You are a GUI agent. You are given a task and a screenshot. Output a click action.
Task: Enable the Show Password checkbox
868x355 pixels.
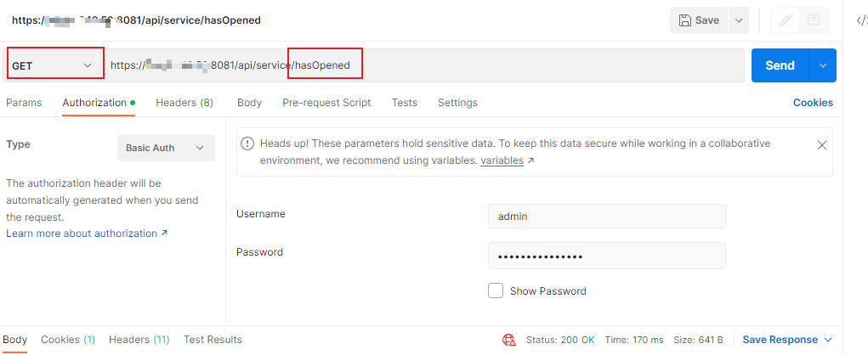(496, 290)
